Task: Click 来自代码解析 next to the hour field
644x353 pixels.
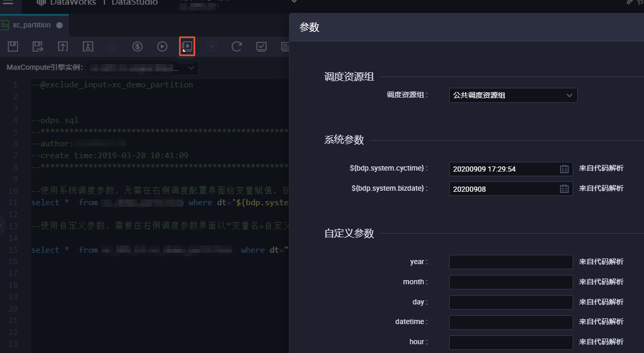Action: click(x=601, y=342)
